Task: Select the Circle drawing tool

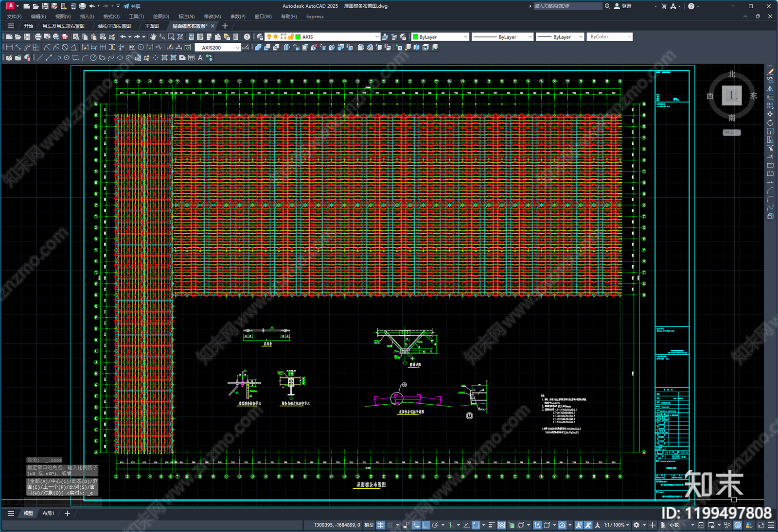Action: (93, 57)
